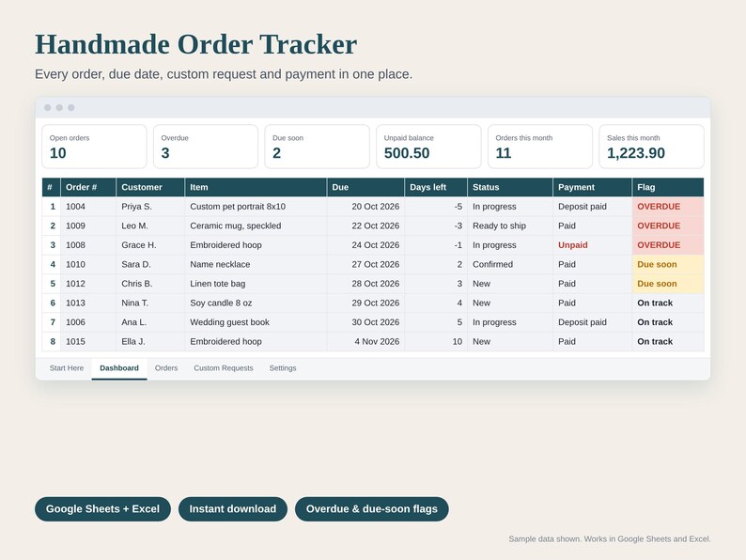The height and width of the screenshot is (560, 746).
Task: Click the Customer column header
Action: (150, 188)
